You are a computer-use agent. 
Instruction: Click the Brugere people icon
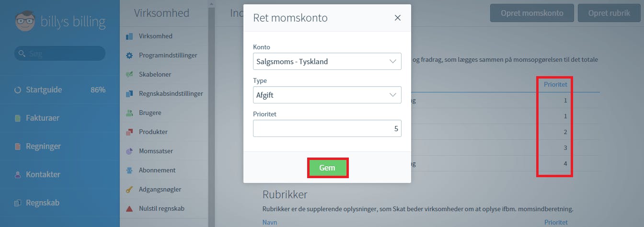(129, 113)
